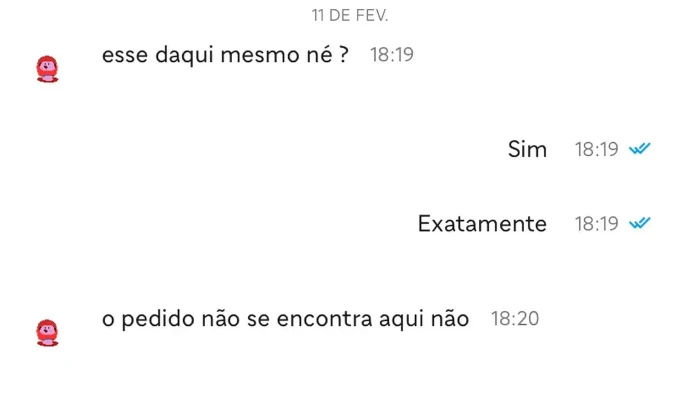Image resolution: width=700 pixels, height=400 pixels.
Task: Click the 18:19 timestamp next to 'Exatamente'
Action: pyautogui.click(x=596, y=224)
